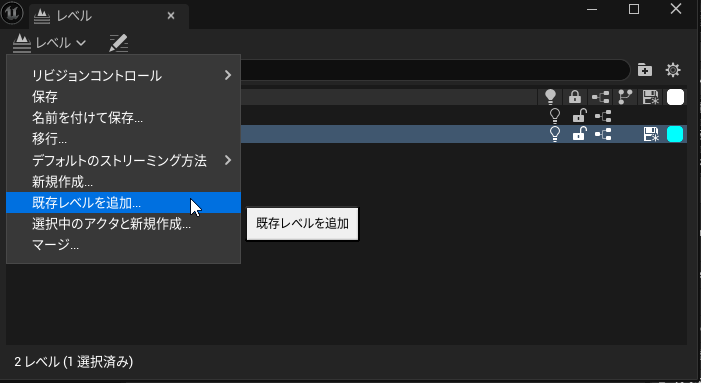Open the レベル dropdown menu
The height and width of the screenshot is (383, 701).
(49, 43)
